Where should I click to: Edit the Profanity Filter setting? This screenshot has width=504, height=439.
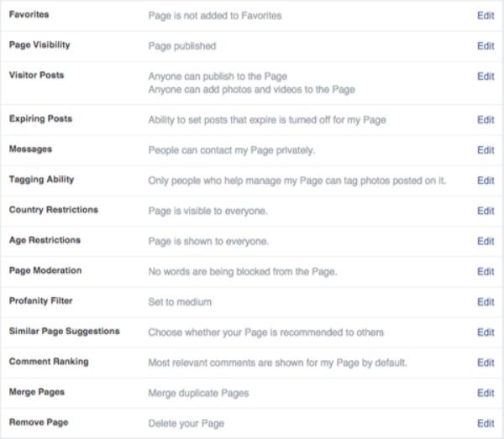click(x=486, y=302)
